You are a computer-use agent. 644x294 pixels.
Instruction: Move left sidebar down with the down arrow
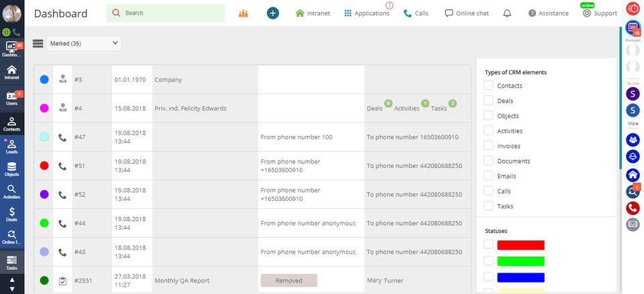pyautogui.click(x=12, y=289)
